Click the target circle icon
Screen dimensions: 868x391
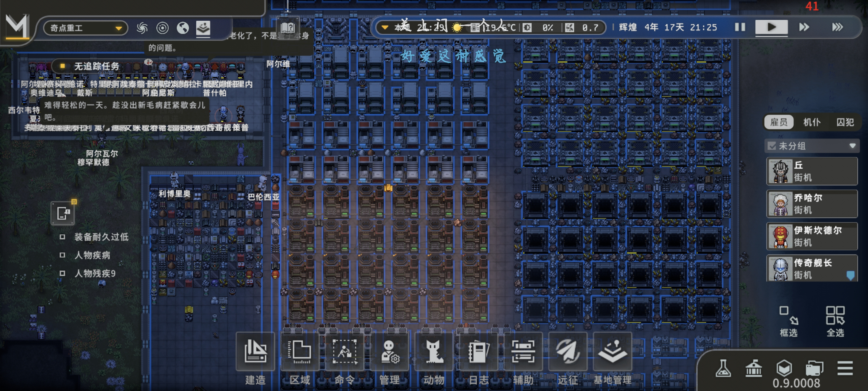click(x=162, y=28)
